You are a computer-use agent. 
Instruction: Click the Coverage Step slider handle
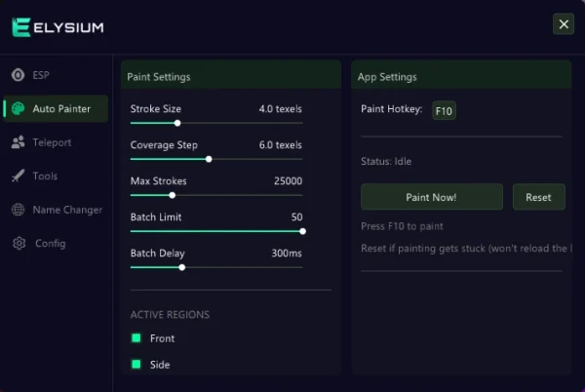point(209,159)
